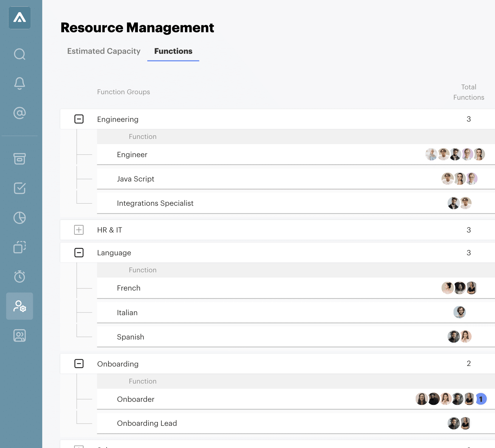Click the Italian function member avatar
The width and height of the screenshot is (495, 448).
[x=459, y=312]
